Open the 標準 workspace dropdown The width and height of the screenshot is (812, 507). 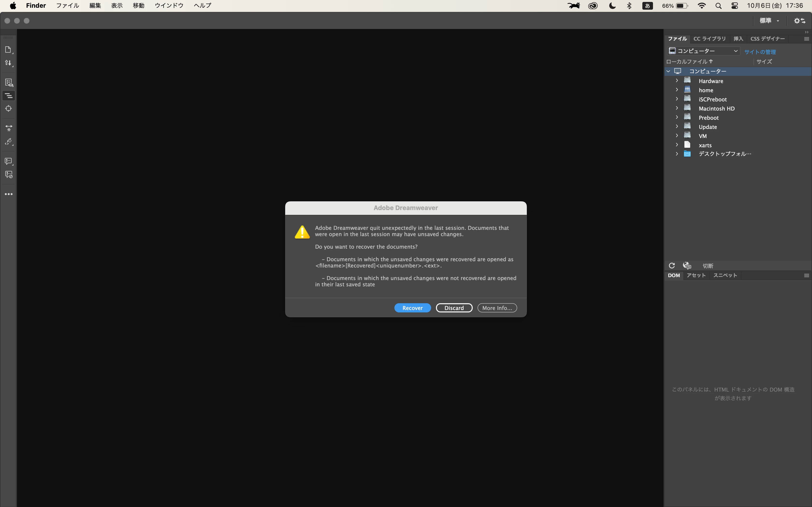pos(769,21)
